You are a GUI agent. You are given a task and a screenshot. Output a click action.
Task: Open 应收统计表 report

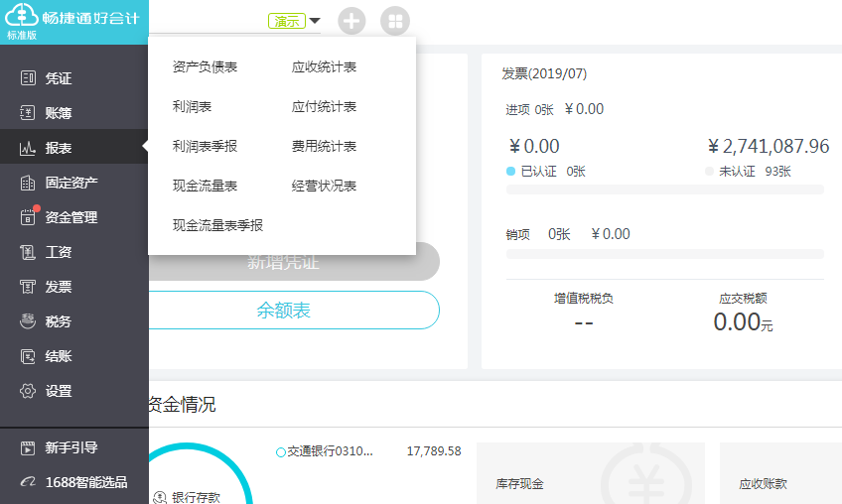[324, 67]
